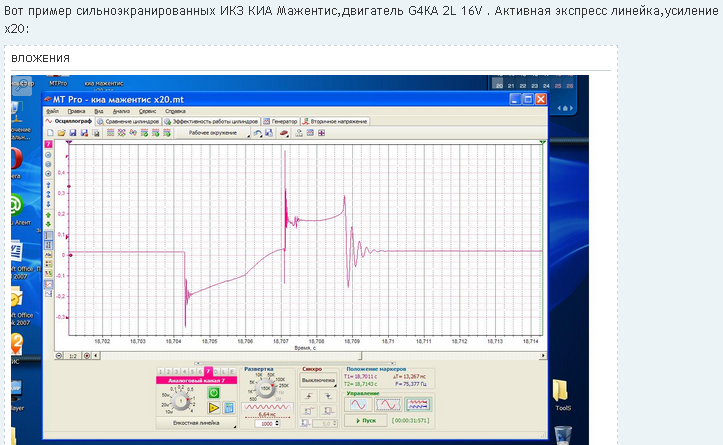Click the green down arrow in left sidebar
Image resolution: width=723 pixels, height=445 pixels.
(48, 225)
